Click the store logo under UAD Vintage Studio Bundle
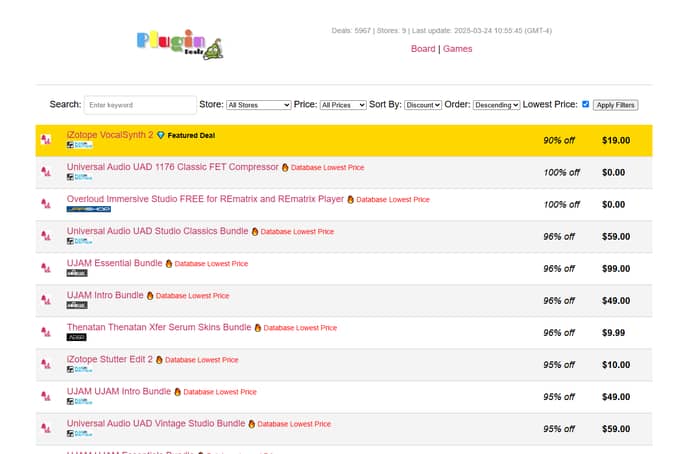 coord(80,434)
